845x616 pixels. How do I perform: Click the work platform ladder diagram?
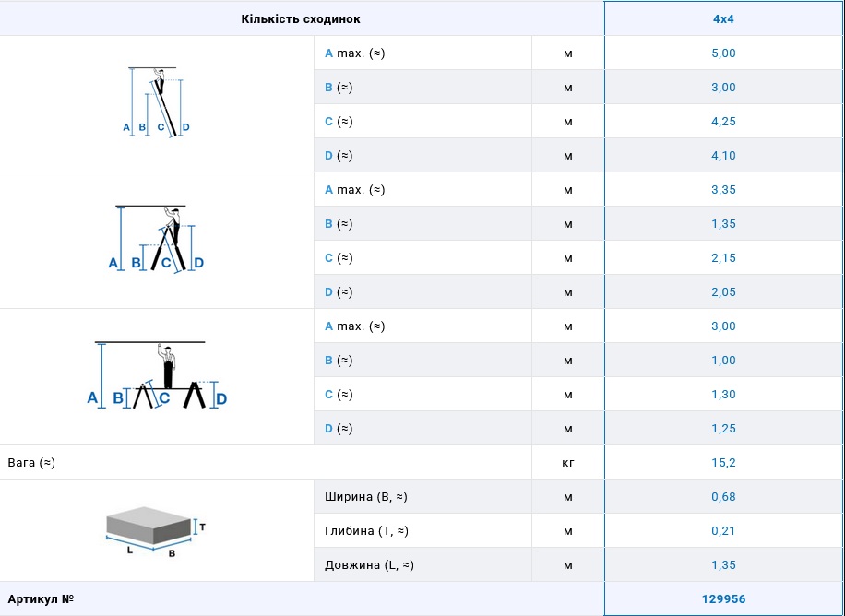pos(156,375)
